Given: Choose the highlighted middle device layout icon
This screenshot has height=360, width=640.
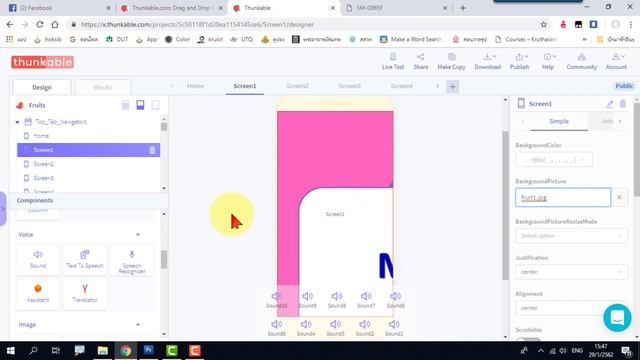Looking at the screenshot, I should pyautogui.click(x=140, y=105).
